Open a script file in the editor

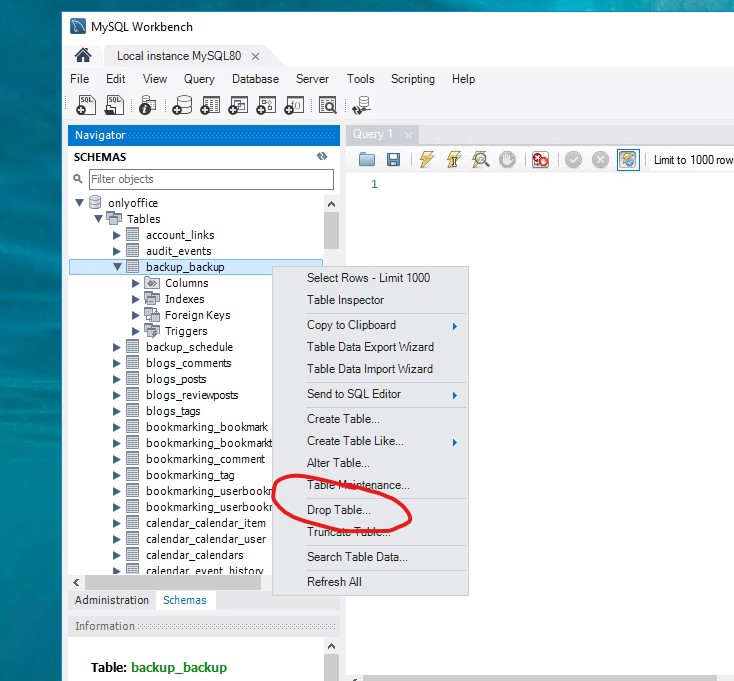pos(367,160)
